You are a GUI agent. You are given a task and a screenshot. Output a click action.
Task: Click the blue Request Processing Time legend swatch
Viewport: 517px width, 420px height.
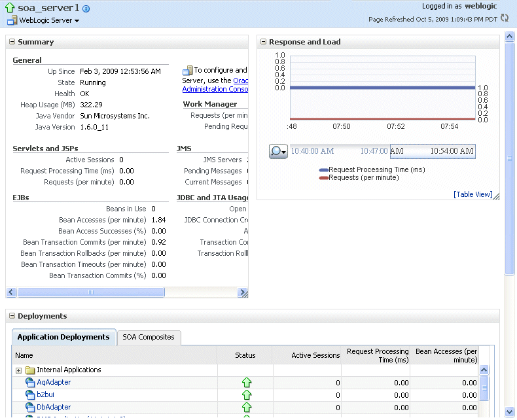(324, 170)
